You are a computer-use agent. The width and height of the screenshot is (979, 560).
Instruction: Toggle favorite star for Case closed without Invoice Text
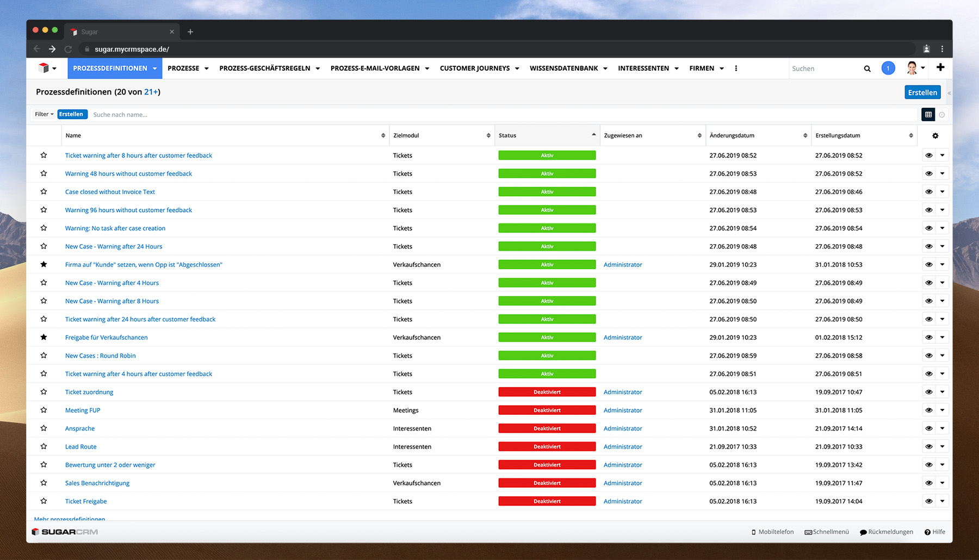point(44,191)
